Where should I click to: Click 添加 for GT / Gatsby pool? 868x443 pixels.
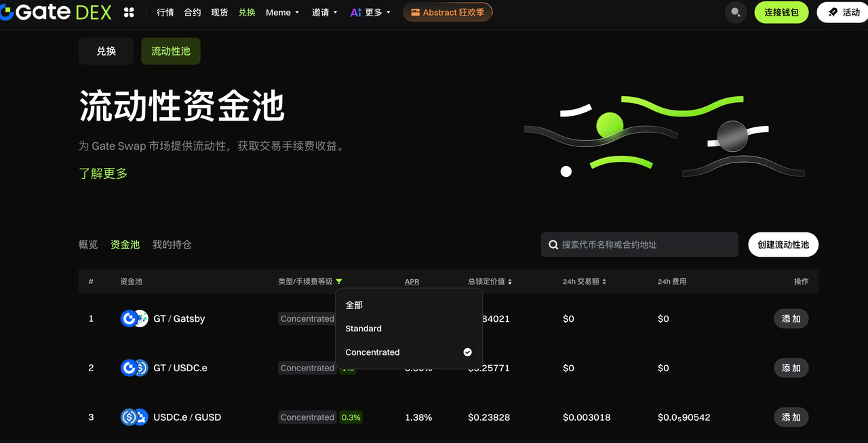point(791,318)
